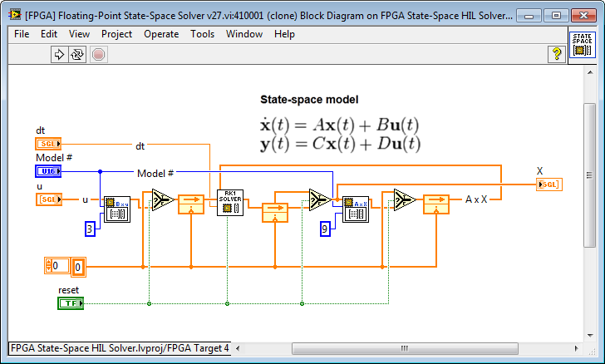Click the LabVIEW icon in the title bar
Screen dimensions: 605x364
click(15, 15)
